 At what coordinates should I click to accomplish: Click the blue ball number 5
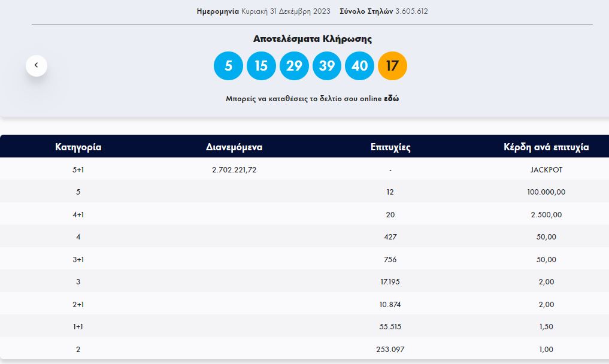pos(228,66)
